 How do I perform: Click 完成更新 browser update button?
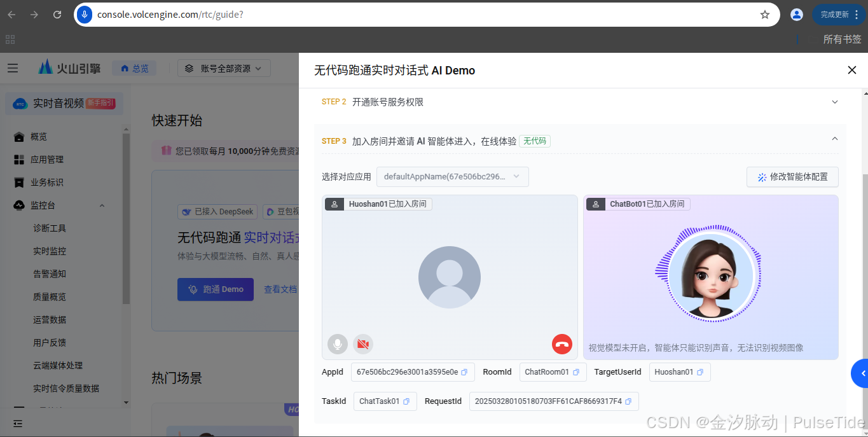coord(839,15)
